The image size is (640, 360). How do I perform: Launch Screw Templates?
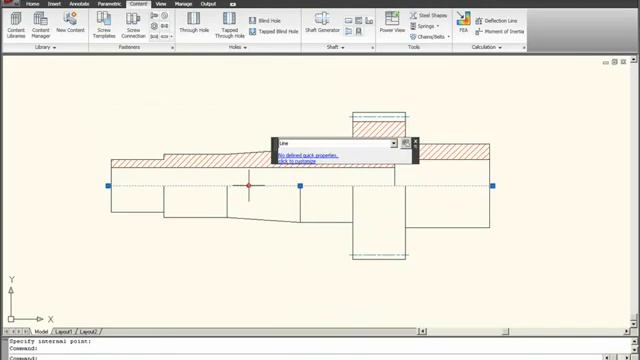[104, 25]
